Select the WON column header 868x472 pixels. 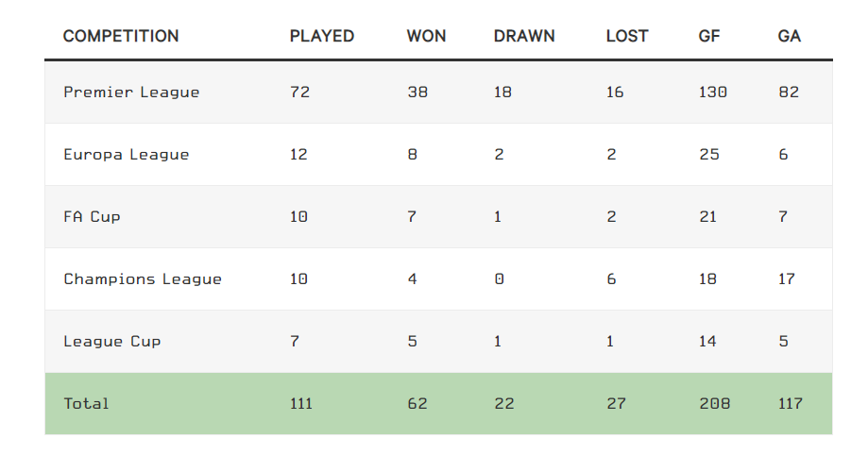coord(426,36)
